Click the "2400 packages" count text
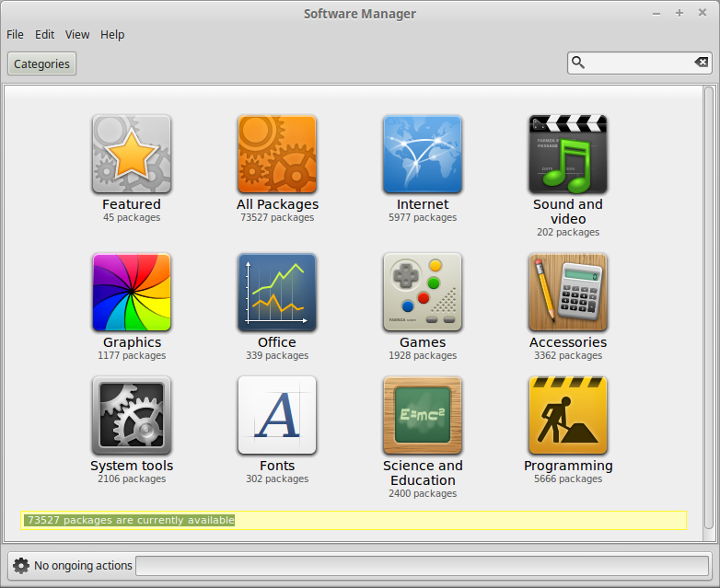This screenshot has height=588, width=720. (x=423, y=494)
